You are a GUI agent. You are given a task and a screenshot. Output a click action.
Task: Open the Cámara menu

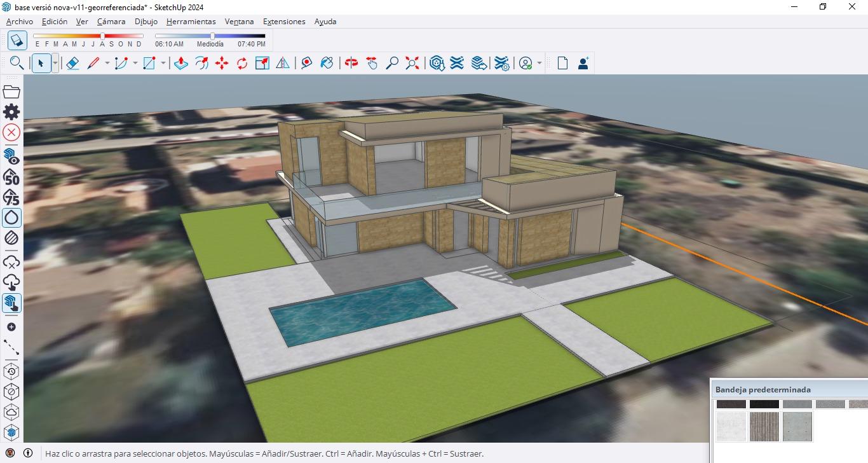click(x=111, y=22)
